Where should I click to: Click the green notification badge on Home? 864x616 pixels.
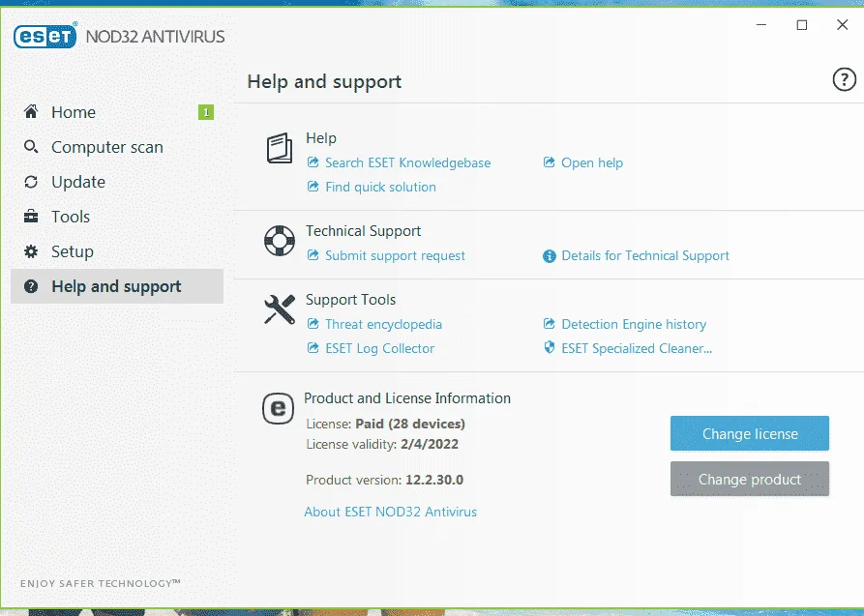206,112
